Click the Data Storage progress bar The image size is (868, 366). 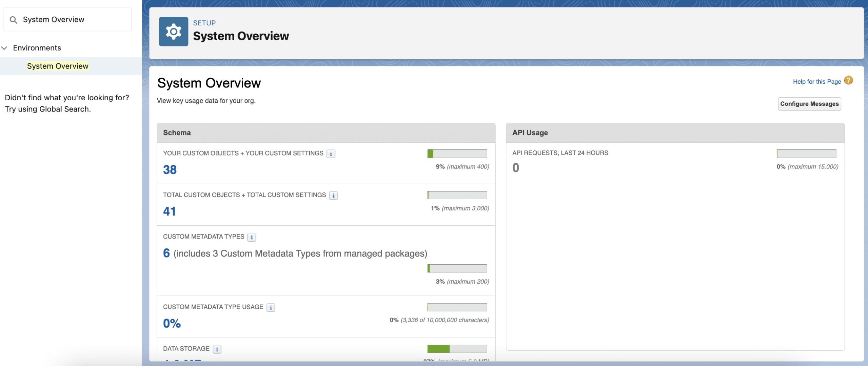click(x=457, y=349)
